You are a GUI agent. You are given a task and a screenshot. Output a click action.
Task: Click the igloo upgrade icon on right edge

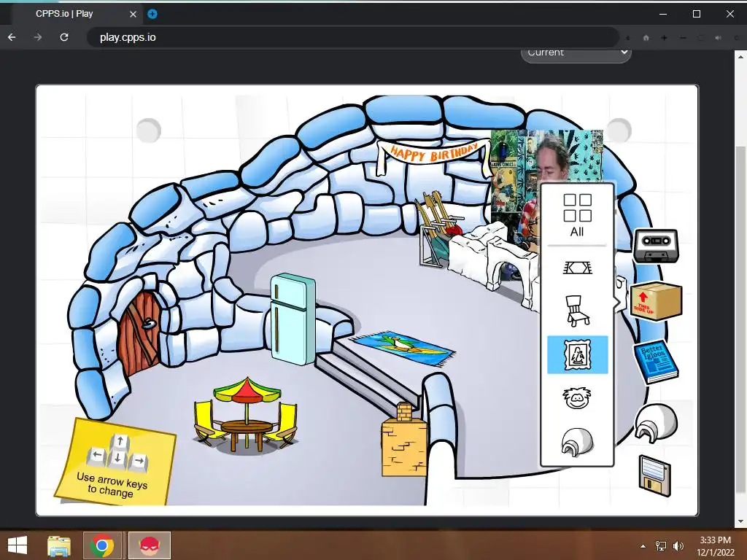click(x=656, y=422)
